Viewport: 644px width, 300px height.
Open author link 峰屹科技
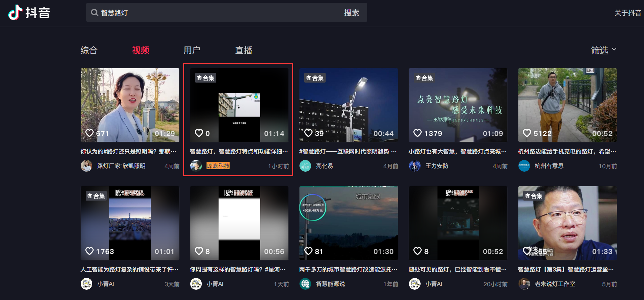click(218, 166)
